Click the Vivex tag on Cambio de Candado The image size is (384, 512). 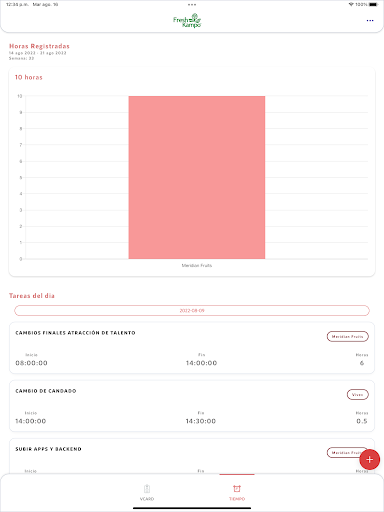(358, 395)
